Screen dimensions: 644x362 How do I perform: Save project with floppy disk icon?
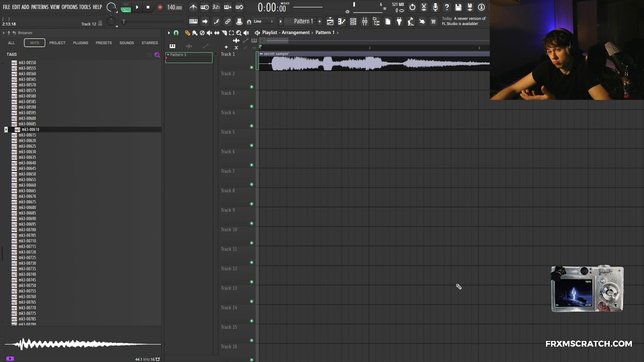point(458,7)
